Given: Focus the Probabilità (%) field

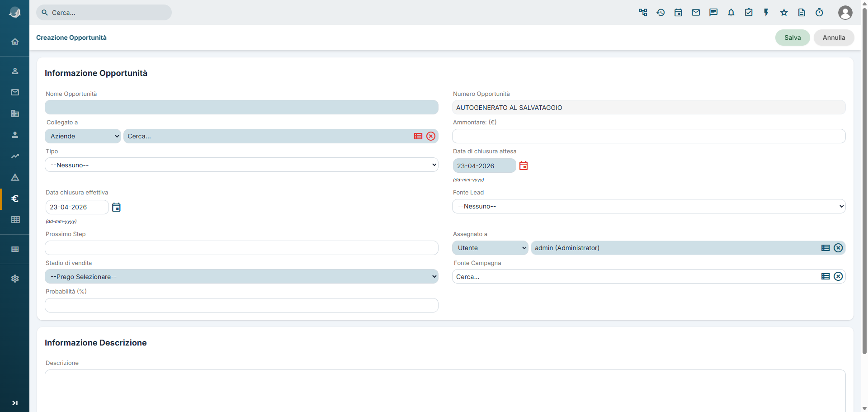Looking at the screenshot, I should 241,305.
